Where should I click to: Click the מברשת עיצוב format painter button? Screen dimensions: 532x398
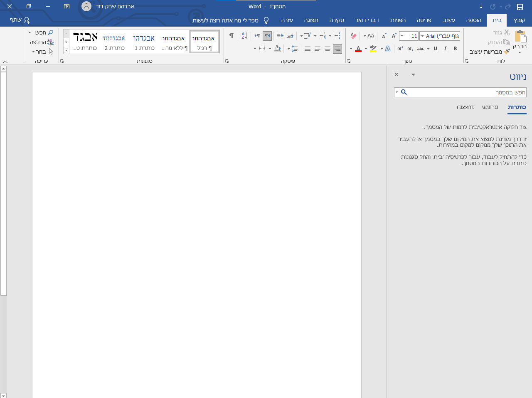[x=490, y=52]
